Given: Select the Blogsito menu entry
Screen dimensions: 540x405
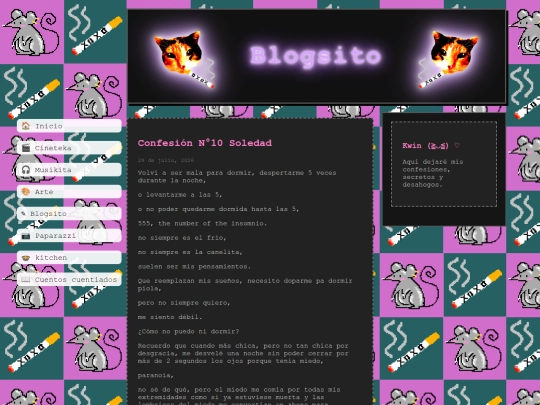Looking at the screenshot, I should pyautogui.click(x=69, y=214).
